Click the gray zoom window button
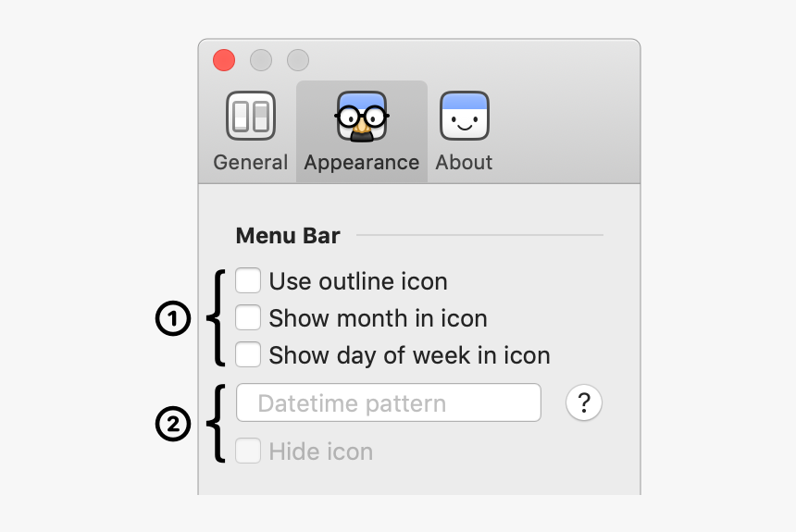The image size is (796, 532). [x=298, y=60]
